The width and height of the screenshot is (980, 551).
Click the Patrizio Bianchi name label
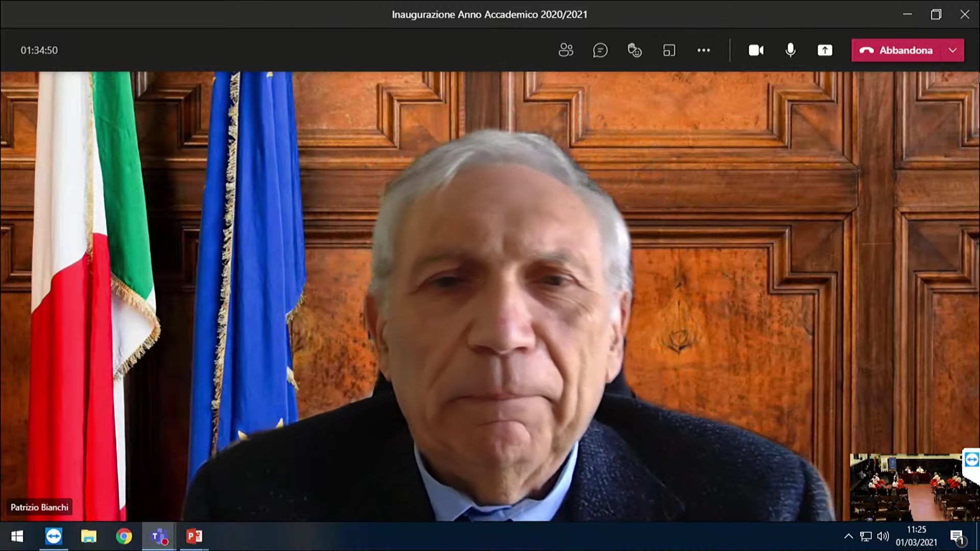pos(39,507)
